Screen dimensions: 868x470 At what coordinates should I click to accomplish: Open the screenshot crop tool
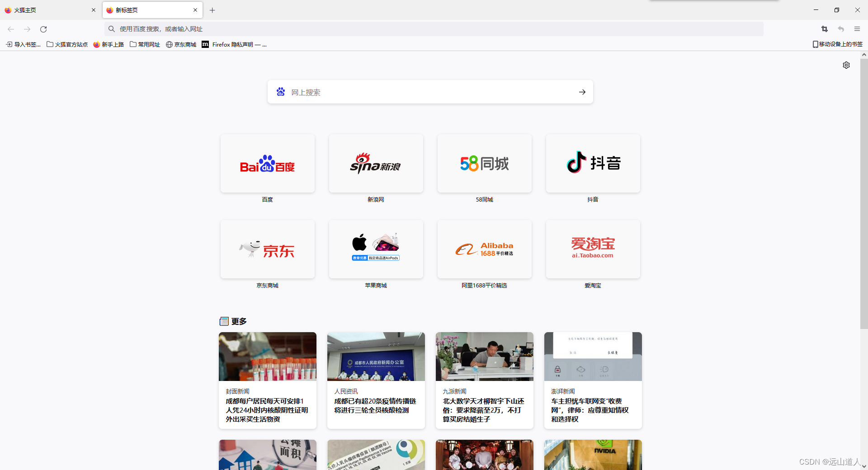(x=825, y=29)
